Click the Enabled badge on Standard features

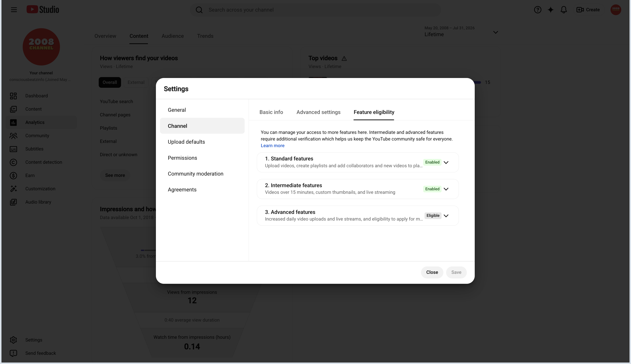[x=432, y=162]
